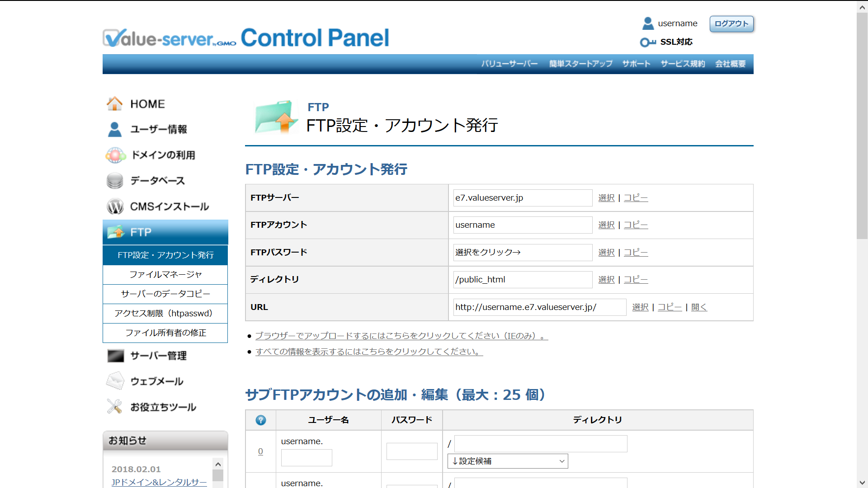The image size is (868, 488).
Task: Expand the ↓設定候補 dropdown
Action: click(x=508, y=461)
